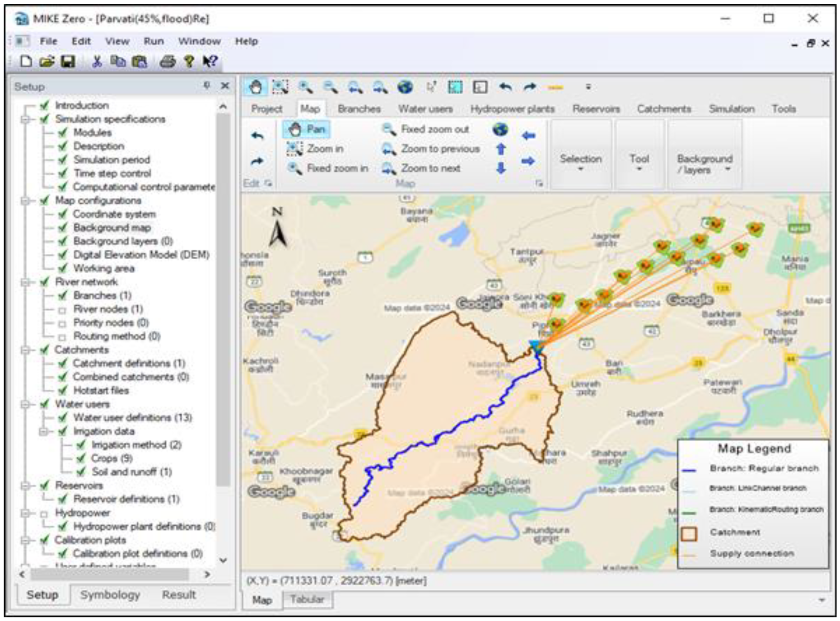Toggle the Priority nodes (0) checkbox

[x=62, y=324]
